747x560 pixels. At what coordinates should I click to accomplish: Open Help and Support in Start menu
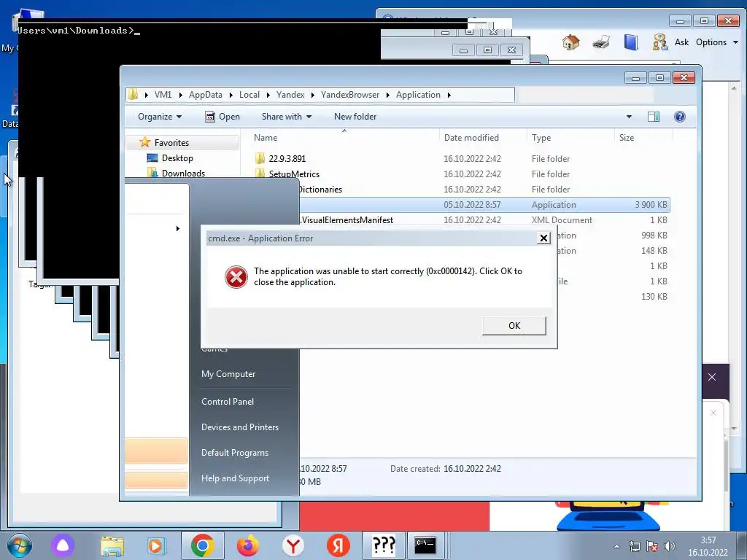[x=235, y=478]
